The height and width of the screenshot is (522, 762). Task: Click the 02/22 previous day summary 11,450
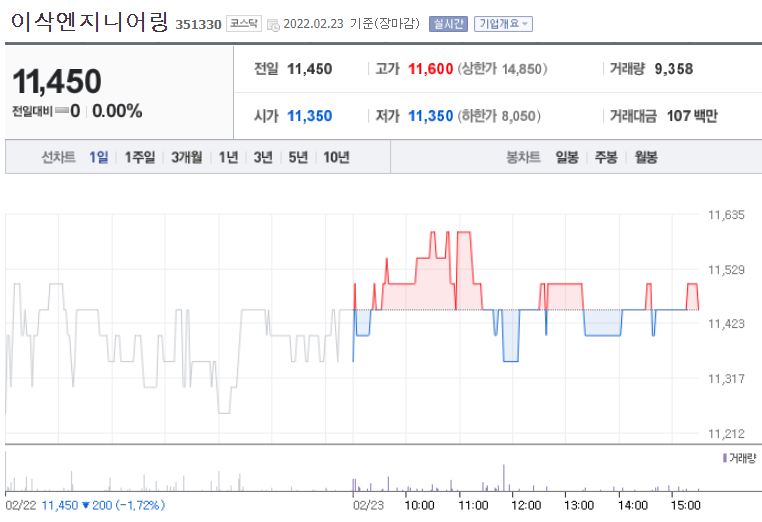[x=60, y=505]
